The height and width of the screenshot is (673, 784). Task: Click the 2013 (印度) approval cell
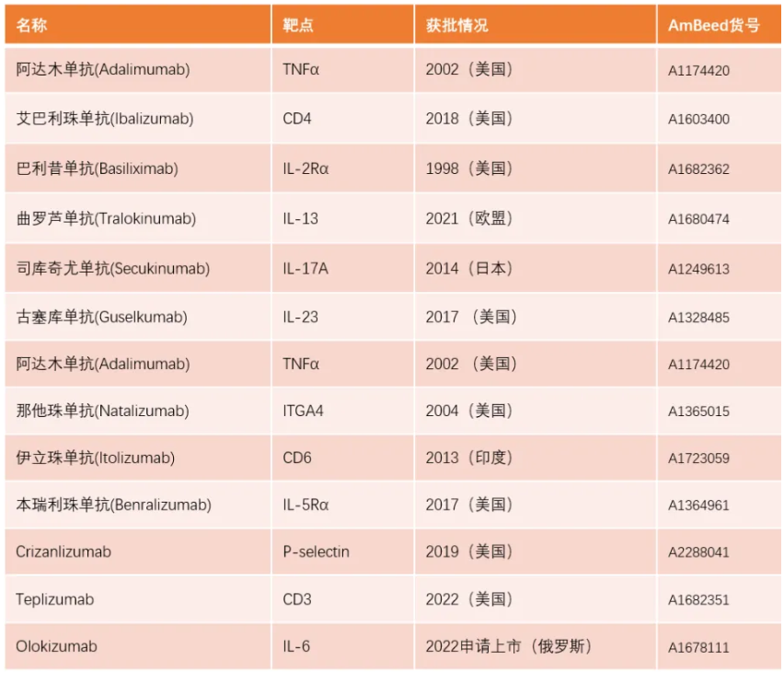(468, 458)
